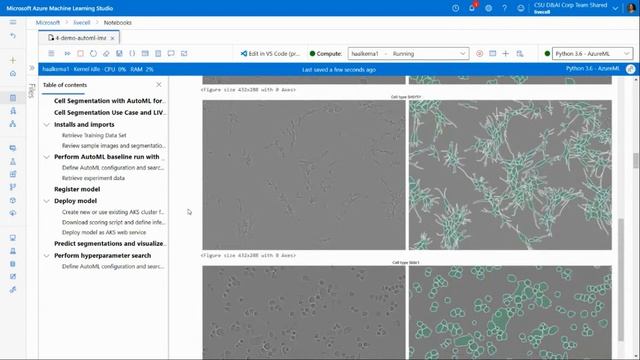Image resolution: width=640 pixels, height=360 pixels.
Task: Expand the Files panel double chevron
Action: click(x=32, y=68)
